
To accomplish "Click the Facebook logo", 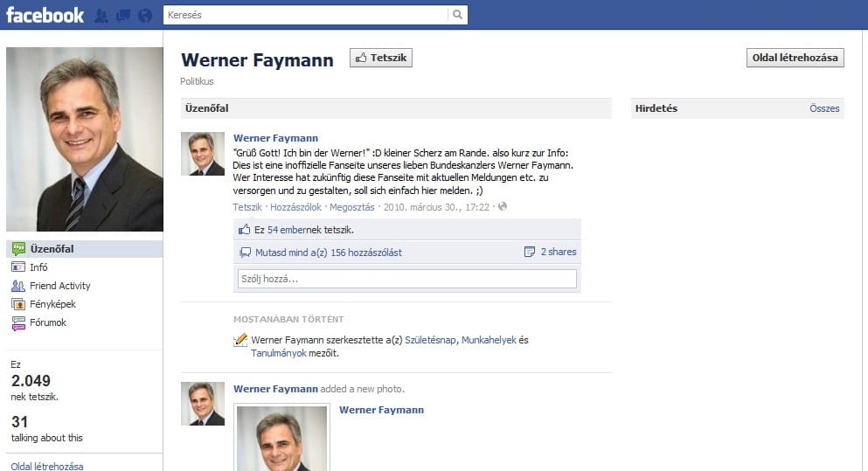I will click(45, 15).
